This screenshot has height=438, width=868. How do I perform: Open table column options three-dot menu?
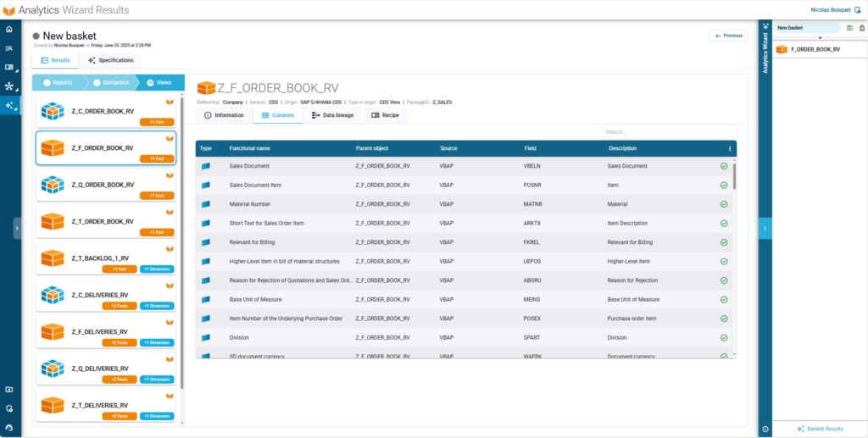[730, 148]
